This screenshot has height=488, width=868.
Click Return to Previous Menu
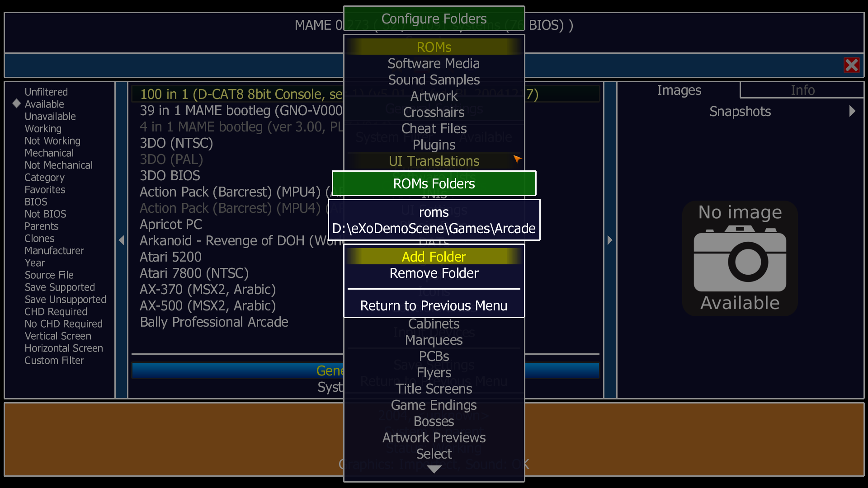click(x=434, y=305)
